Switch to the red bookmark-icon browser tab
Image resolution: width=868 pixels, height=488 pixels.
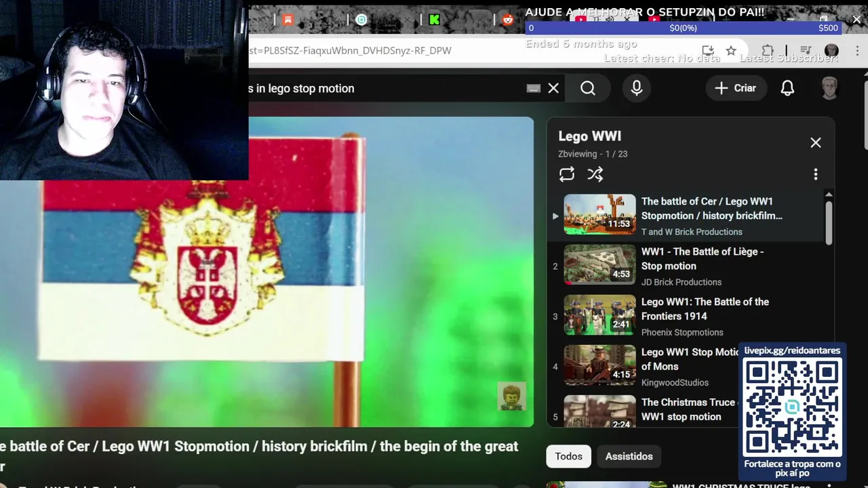click(x=288, y=20)
